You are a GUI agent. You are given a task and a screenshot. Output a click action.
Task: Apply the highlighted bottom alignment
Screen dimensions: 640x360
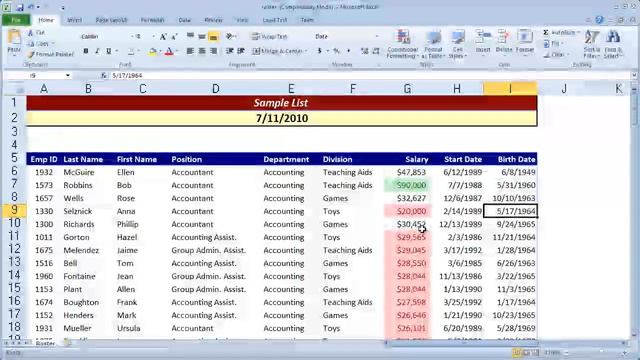[213, 37]
